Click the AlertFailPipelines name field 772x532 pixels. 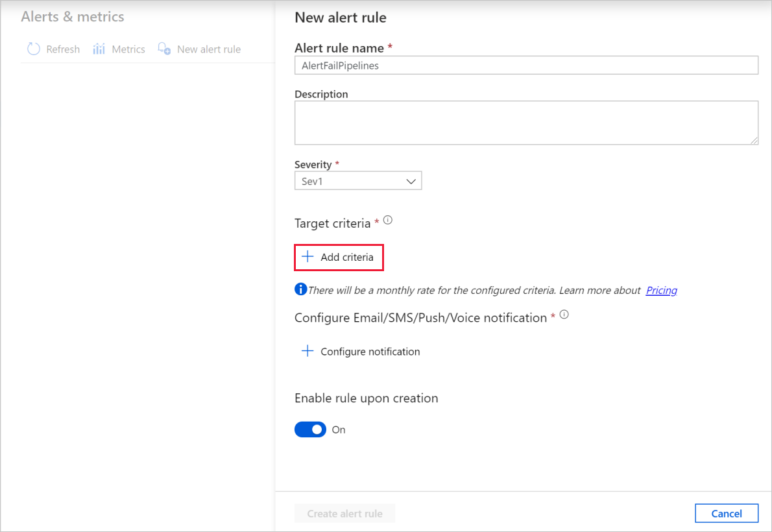point(526,65)
